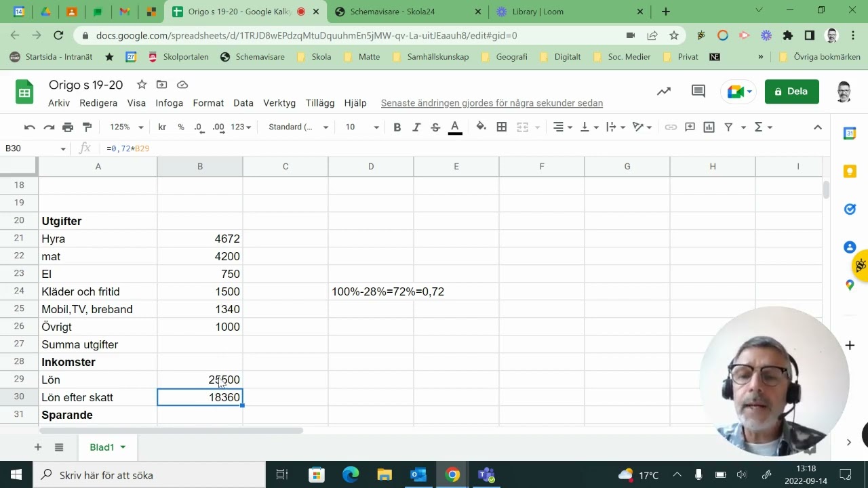The width and height of the screenshot is (868, 488).
Task: Open the Tillägg menu
Action: 320,103
